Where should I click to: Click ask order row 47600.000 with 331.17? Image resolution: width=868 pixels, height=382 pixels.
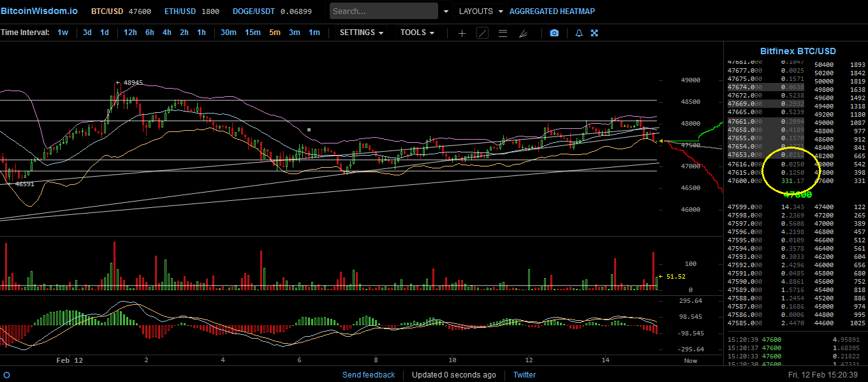765,181
